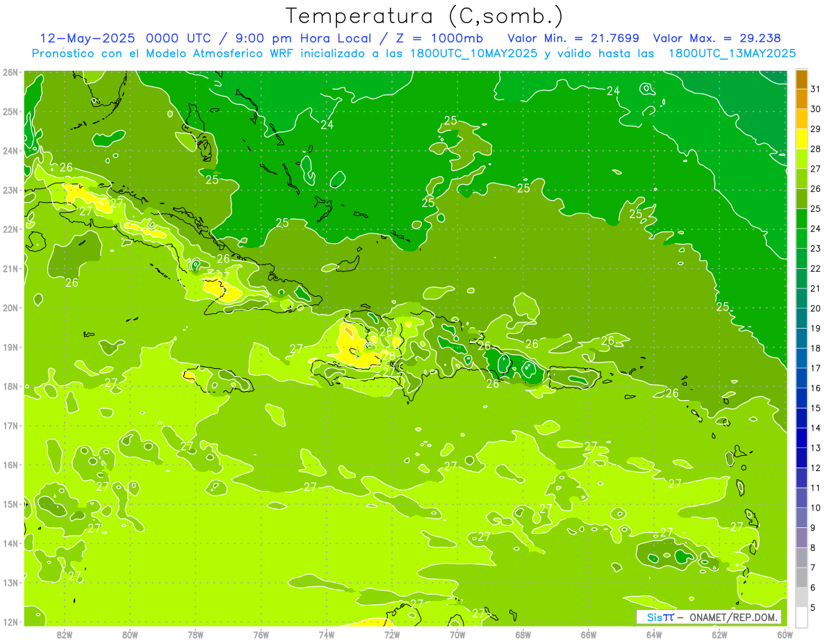Click the "68W" longitude axis label

[523, 634]
